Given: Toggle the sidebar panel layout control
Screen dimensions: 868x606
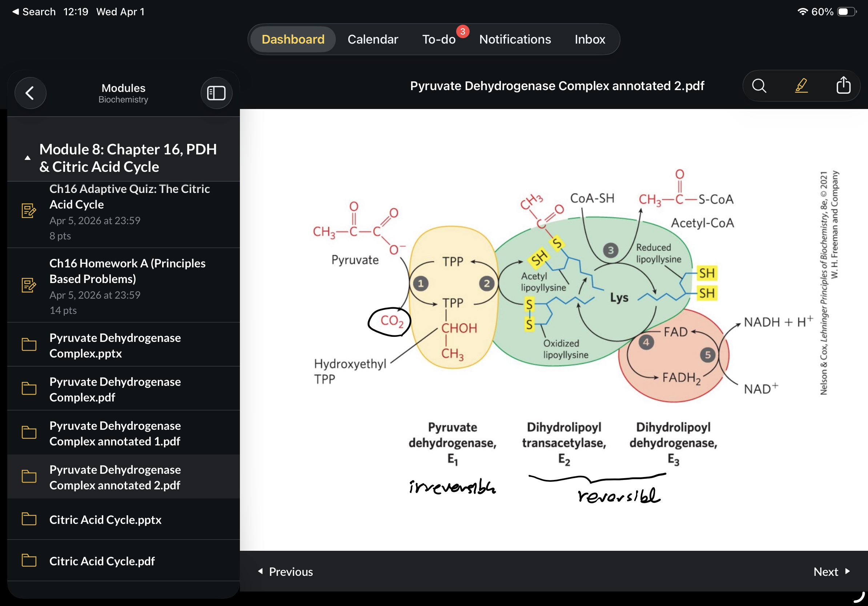Looking at the screenshot, I should 216,93.
